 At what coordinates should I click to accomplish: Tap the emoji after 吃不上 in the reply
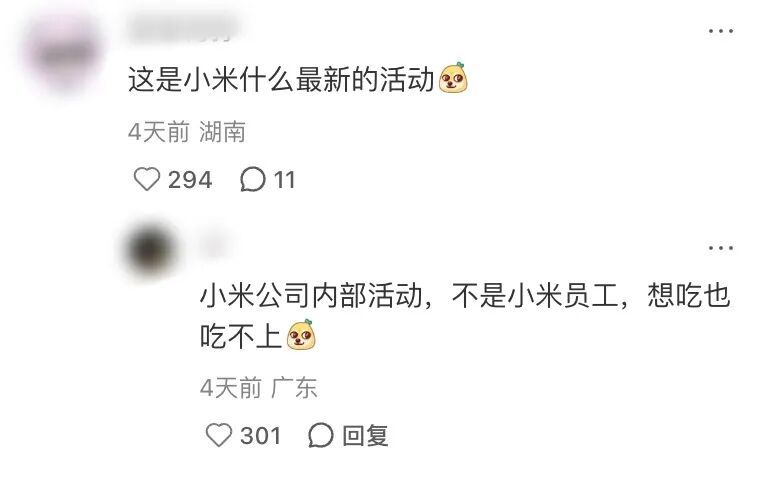point(301,335)
